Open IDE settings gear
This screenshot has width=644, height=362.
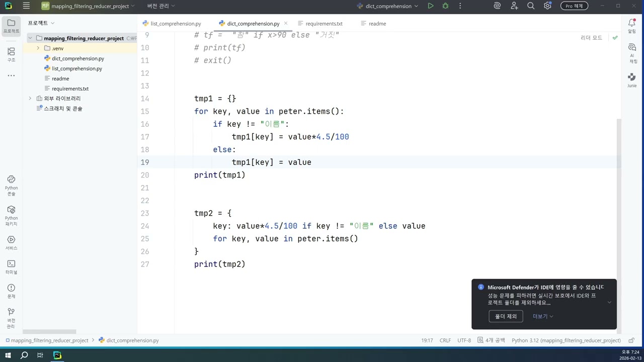click(547, 6)
